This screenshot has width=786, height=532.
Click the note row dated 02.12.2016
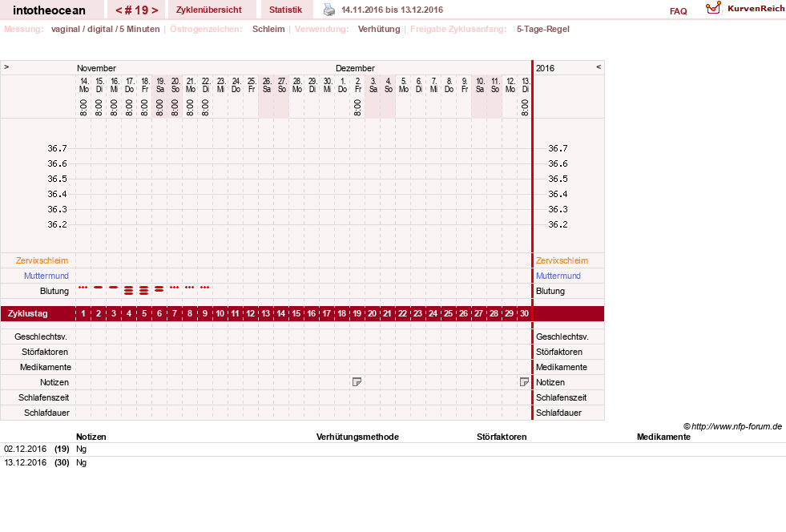(393, 449)
